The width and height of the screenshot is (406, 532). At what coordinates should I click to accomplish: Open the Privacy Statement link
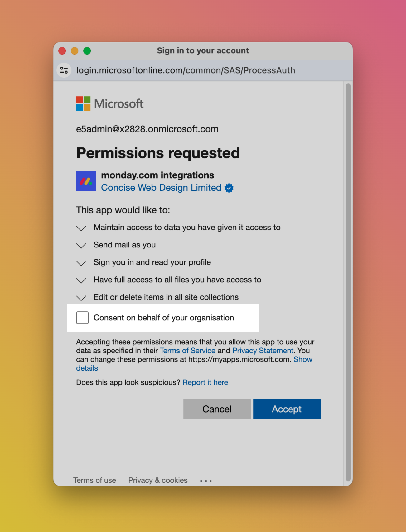tap(263, 351)
